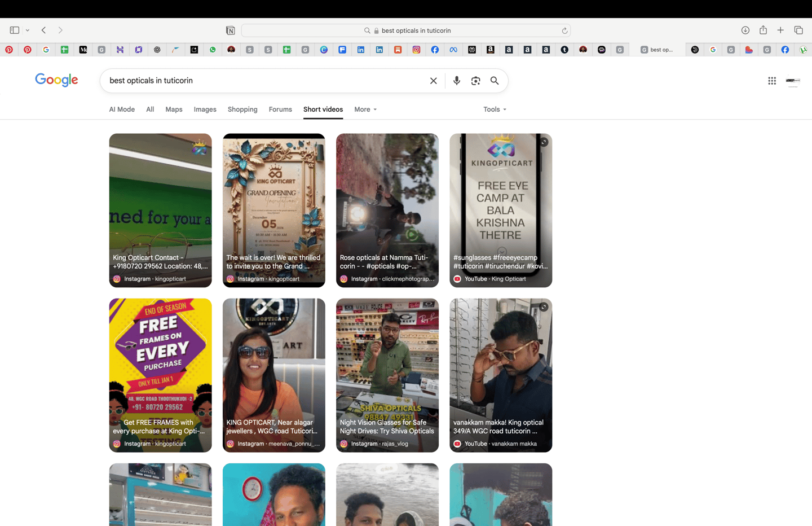
Task: Open the Pinterest bookmark icon
Action: pos(9,50)
